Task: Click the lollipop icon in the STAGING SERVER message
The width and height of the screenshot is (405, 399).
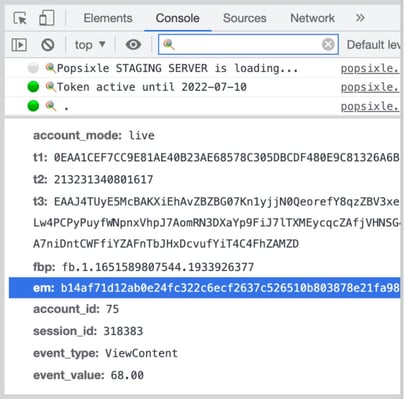Action: coord(51,68)
